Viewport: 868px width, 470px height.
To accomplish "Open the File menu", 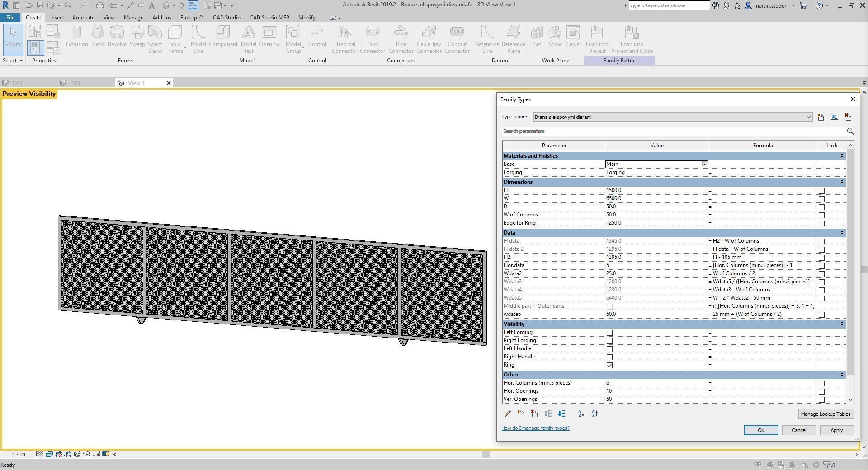I will coord(10,18).
